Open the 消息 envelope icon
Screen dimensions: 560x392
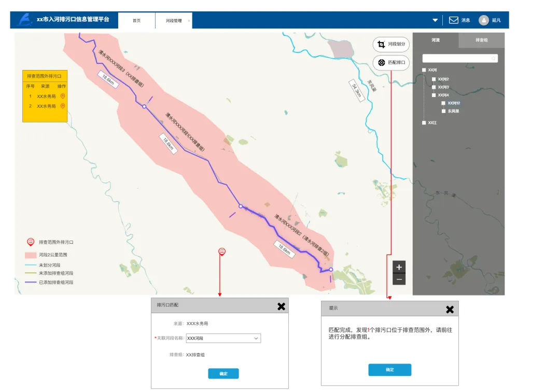pos(454,20)
